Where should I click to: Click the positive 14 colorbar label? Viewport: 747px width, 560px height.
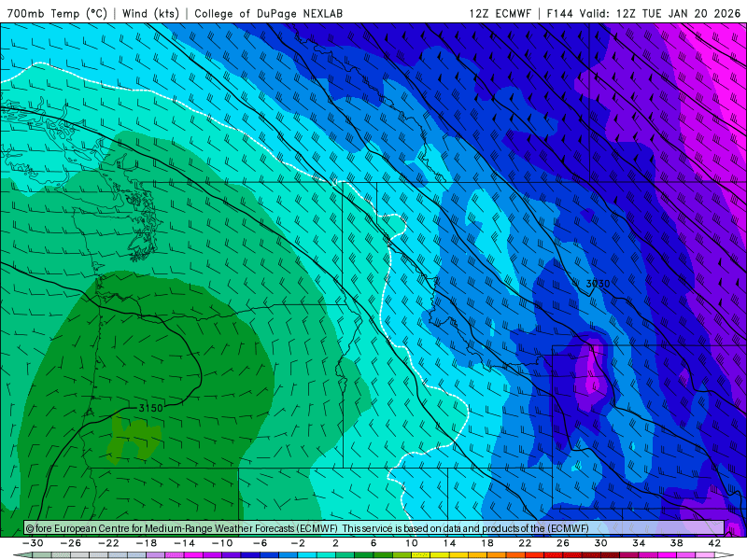(x=449, y=543)
